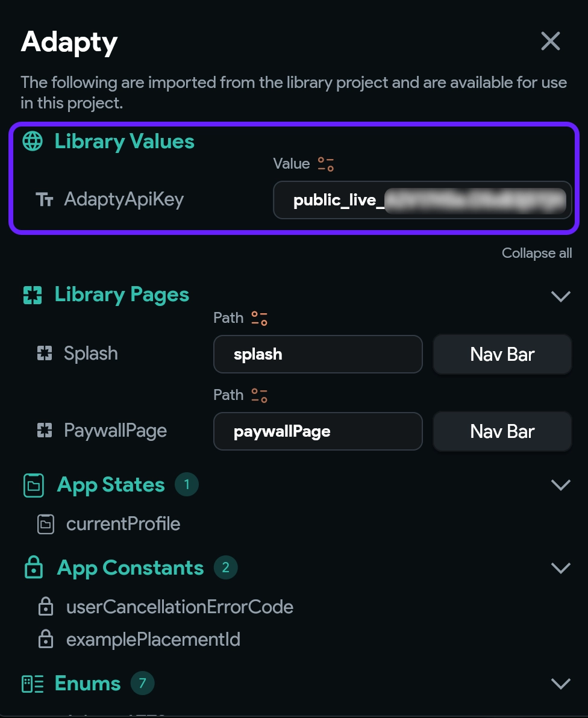Viewport: 588px width, 718px height.
Task: Click the Library Pages section icon
Action: point(34,295)
